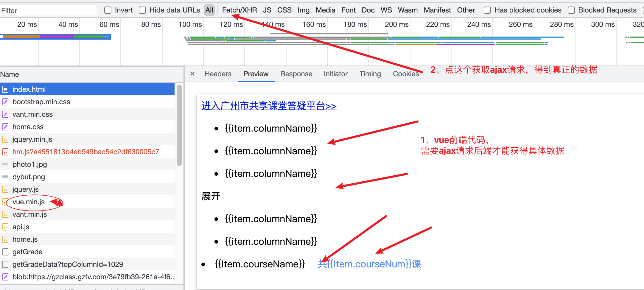The height and width of the screenshot is (290, 644).
Task: Select the getGradeData?topColumnId=1029 request
Action: [x=87, y=264]
